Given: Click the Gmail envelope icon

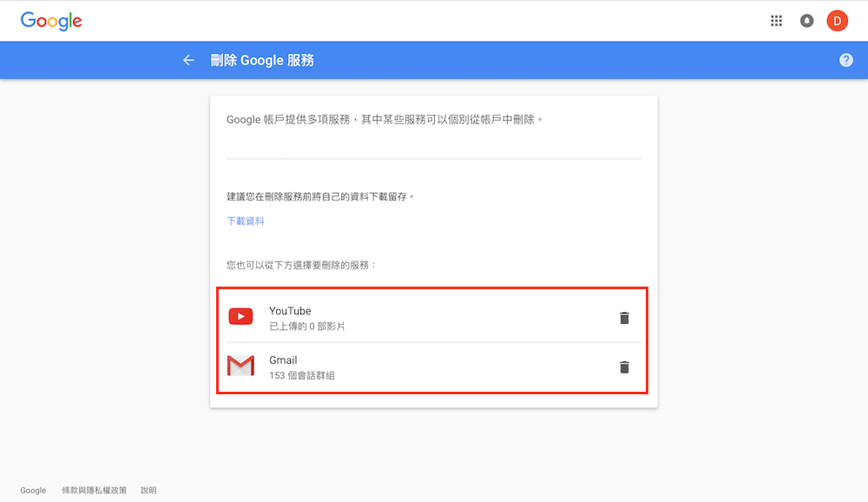Looking at the screenshot, I should click(240, 366).
